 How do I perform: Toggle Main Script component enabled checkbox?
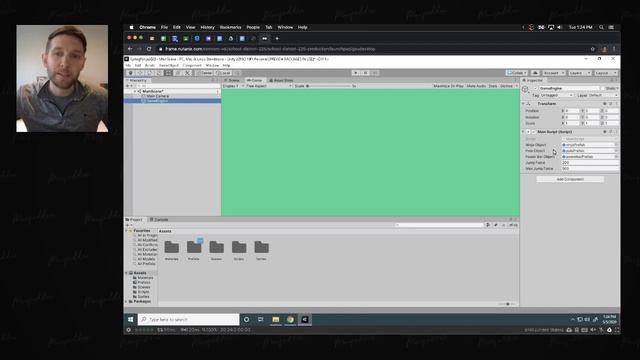[x=533, y=132]
